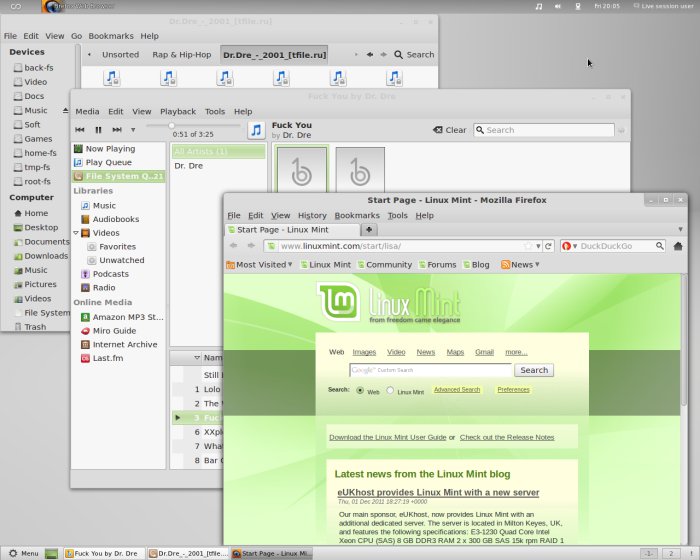Screen dimensions: 700x560
Task: Open the News feed bookmarks dropdown
Action: [521, 265]
